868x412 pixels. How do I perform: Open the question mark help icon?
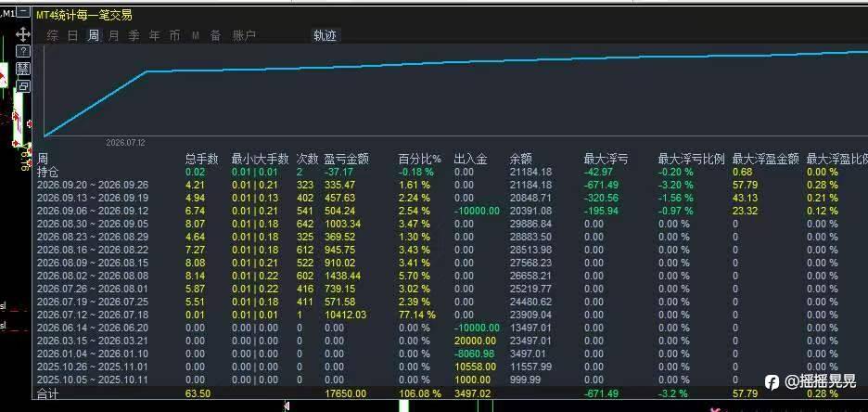(22, 52)
